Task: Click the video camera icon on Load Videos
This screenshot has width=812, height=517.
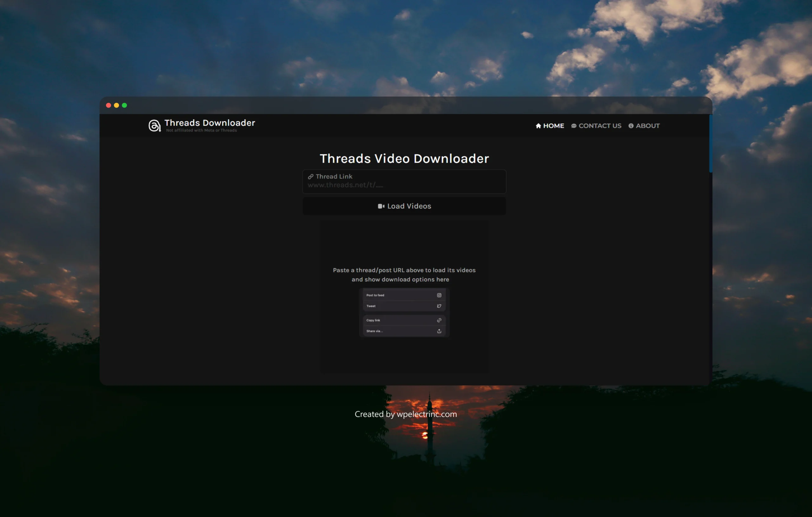Action: [381, 206]
